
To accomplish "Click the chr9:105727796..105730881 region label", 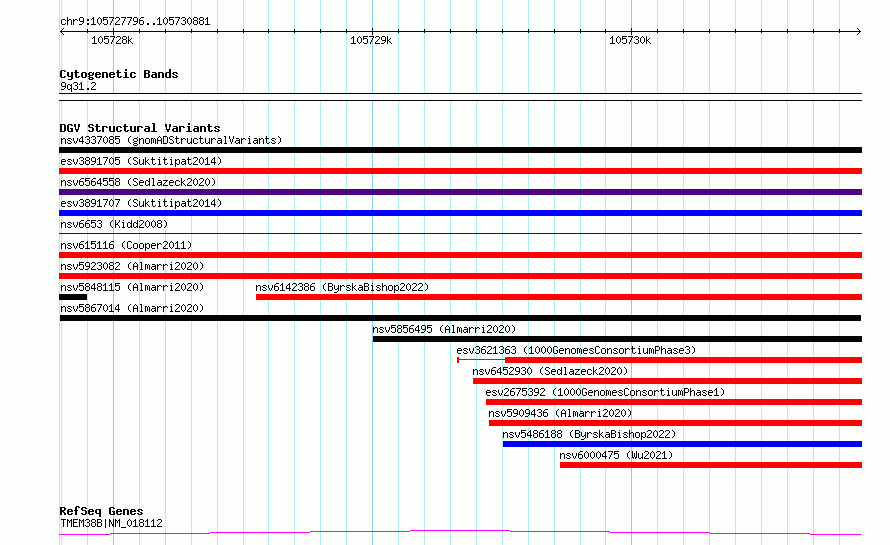I will coord(135,22).
